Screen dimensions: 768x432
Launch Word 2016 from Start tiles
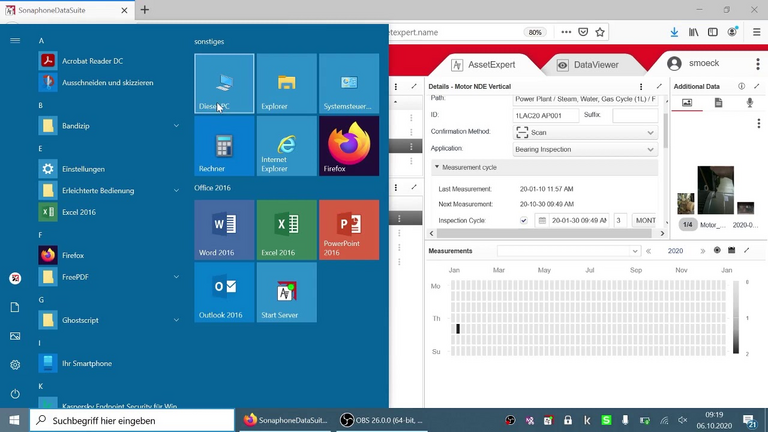224,230
